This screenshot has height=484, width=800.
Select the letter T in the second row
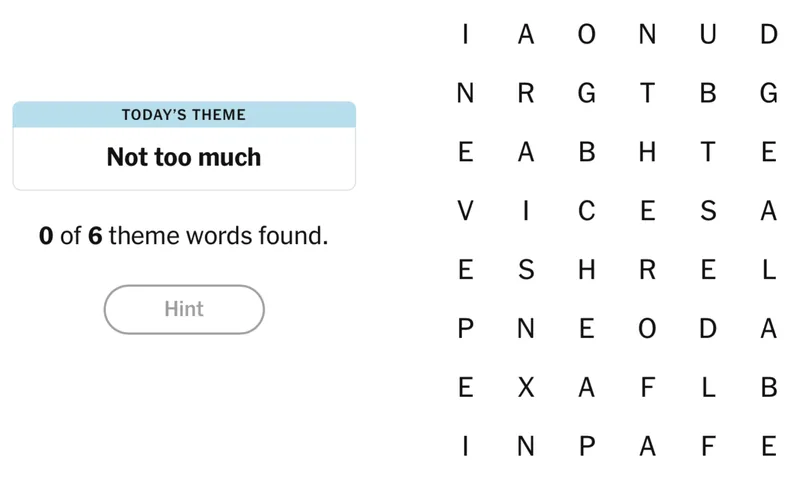point(647,94)
